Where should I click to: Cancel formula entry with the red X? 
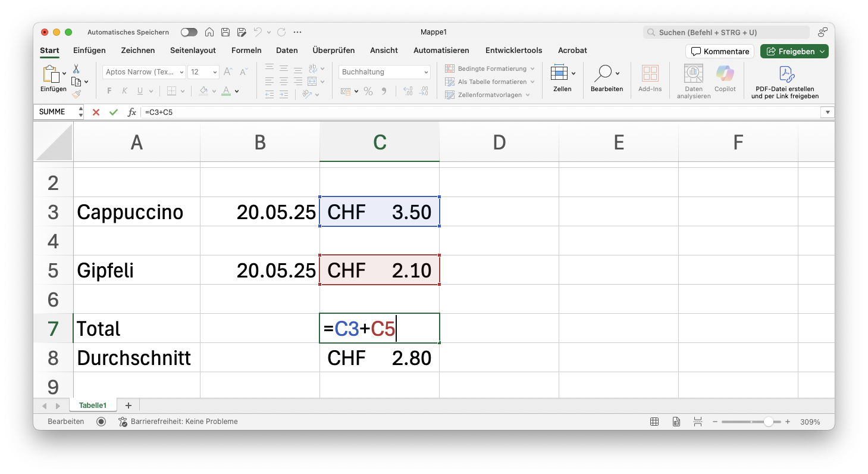pos(96,112)
